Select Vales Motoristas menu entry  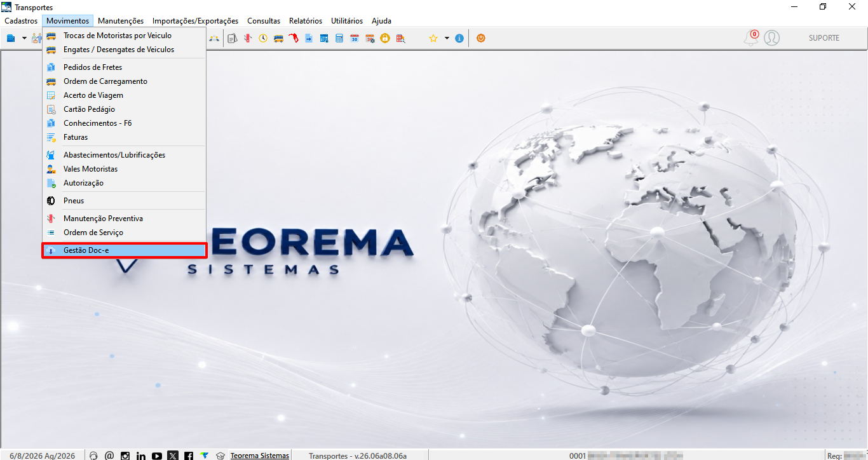(x=124, y=169)
